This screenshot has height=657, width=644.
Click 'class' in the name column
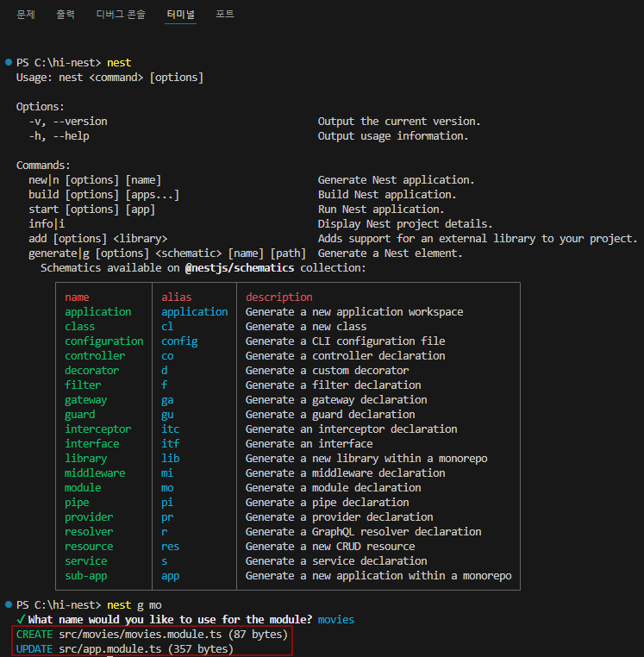tap(79, 327)
